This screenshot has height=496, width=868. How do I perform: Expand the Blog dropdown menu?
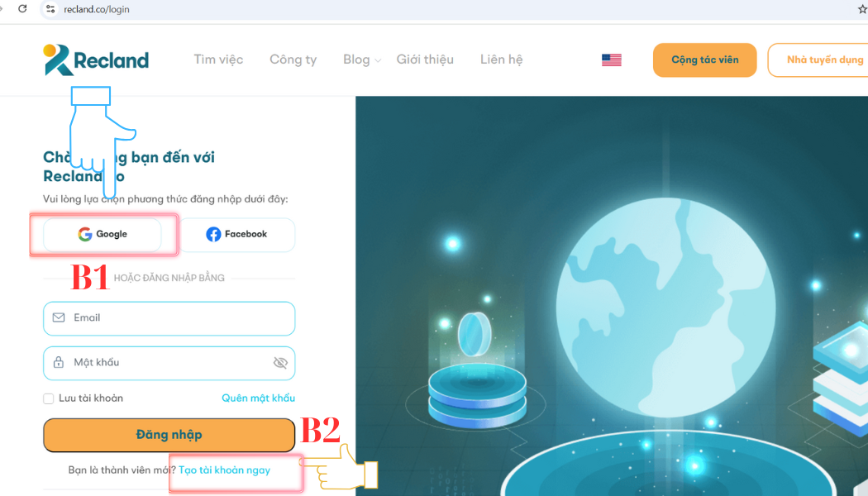362,60
